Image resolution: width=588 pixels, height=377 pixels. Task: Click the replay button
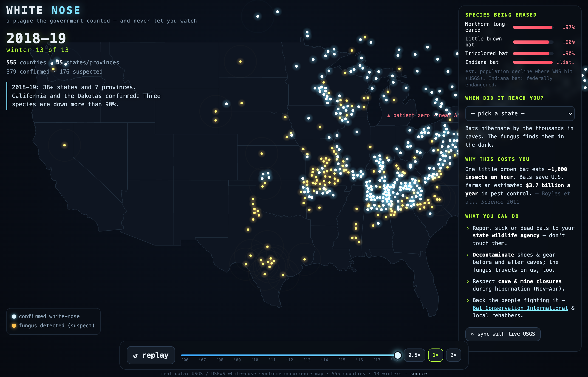(x=151, y=355)
